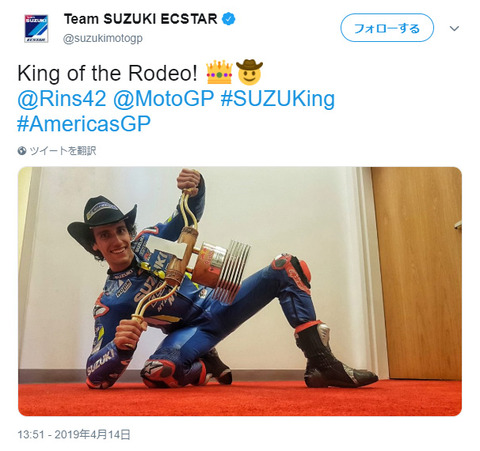The height and width of the screenshot is (451, 480).
Task: Click the tweet timestamp 13:51 - 2019年4月14日
Action: (x=74, y=435)
